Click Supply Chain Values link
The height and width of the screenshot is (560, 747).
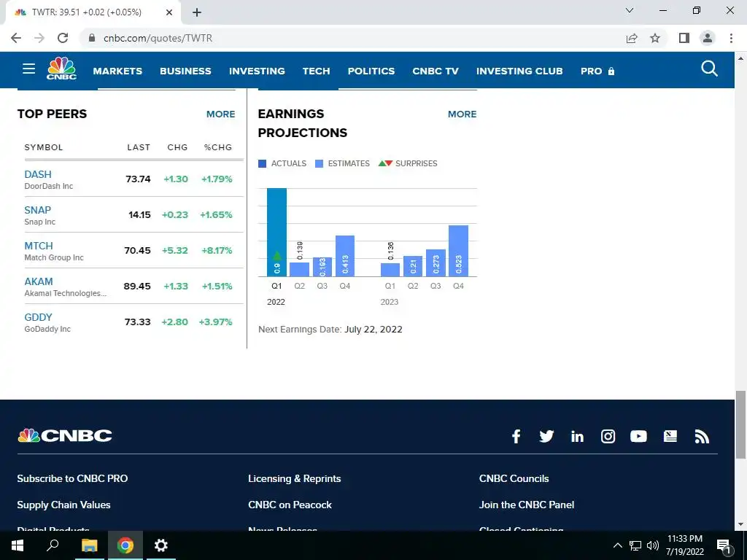click(64, 505)
